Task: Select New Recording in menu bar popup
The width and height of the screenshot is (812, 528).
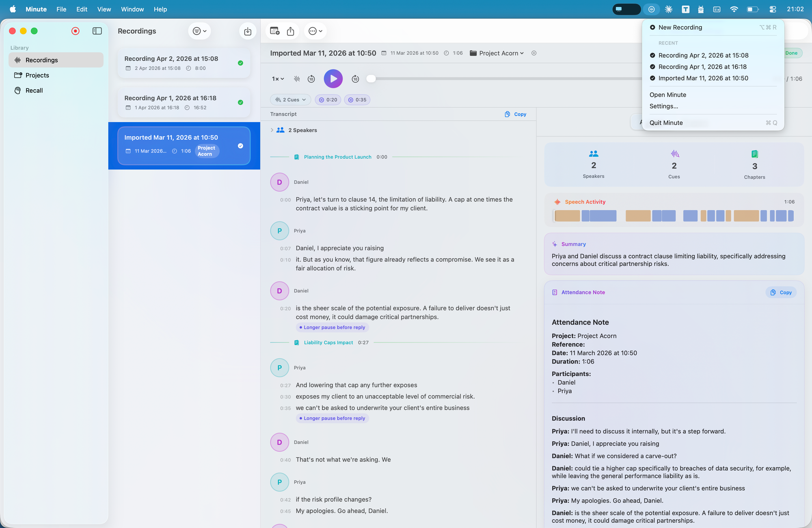Action: (680, 27)
